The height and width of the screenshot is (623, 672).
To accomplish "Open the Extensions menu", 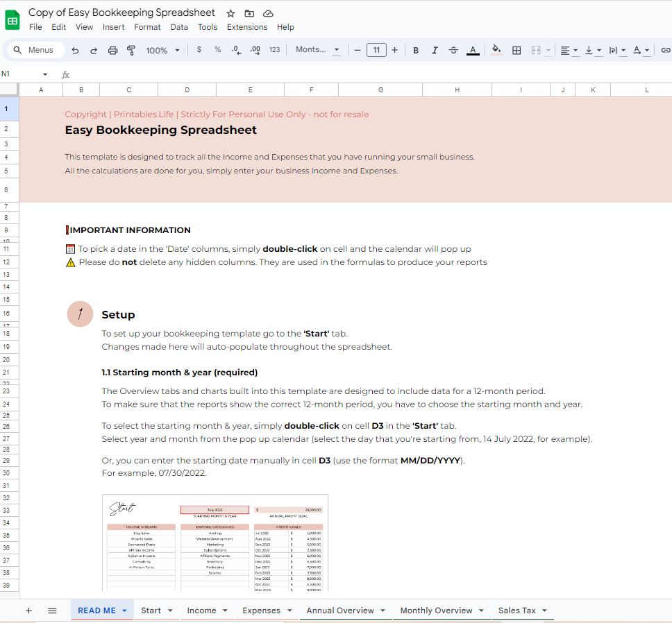I will pyautogui.click(x=247, y=27).
